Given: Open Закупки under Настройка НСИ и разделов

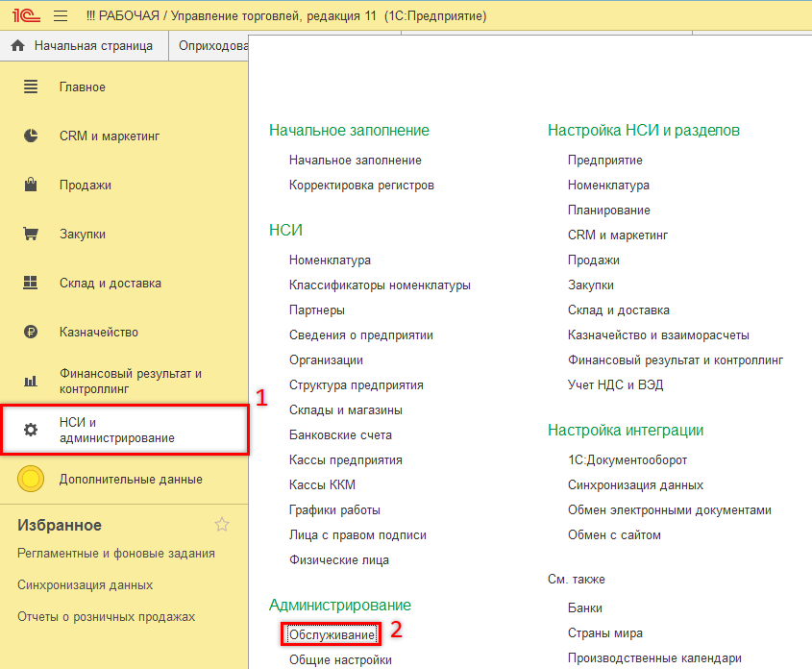Looking at the screenshot, I should click(x=590, y=285).
